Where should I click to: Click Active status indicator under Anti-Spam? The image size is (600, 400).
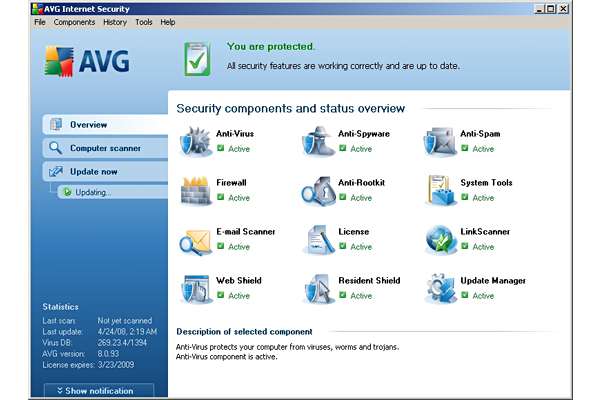(x=478, y=149)
